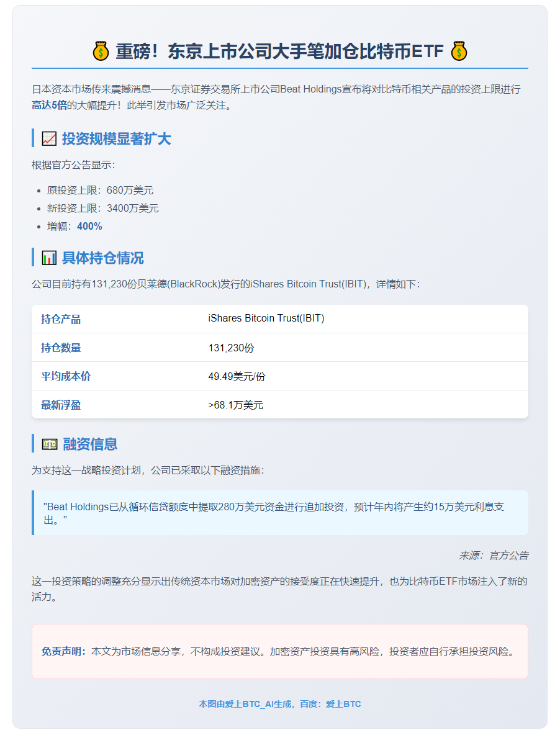560x748 pixels.
Task: Click the money bag emoji after the title
Action: [459, 52]
